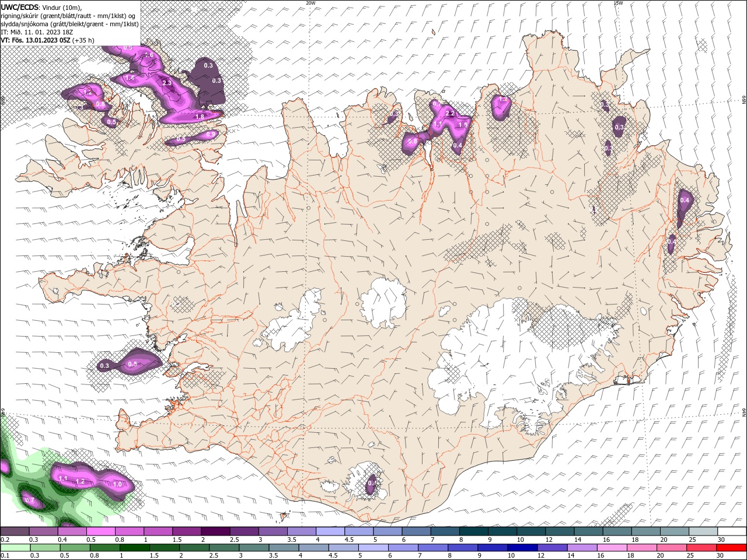
Task: Click the 'slydda/snjókoma' legend description line
Action: [69, 24]
